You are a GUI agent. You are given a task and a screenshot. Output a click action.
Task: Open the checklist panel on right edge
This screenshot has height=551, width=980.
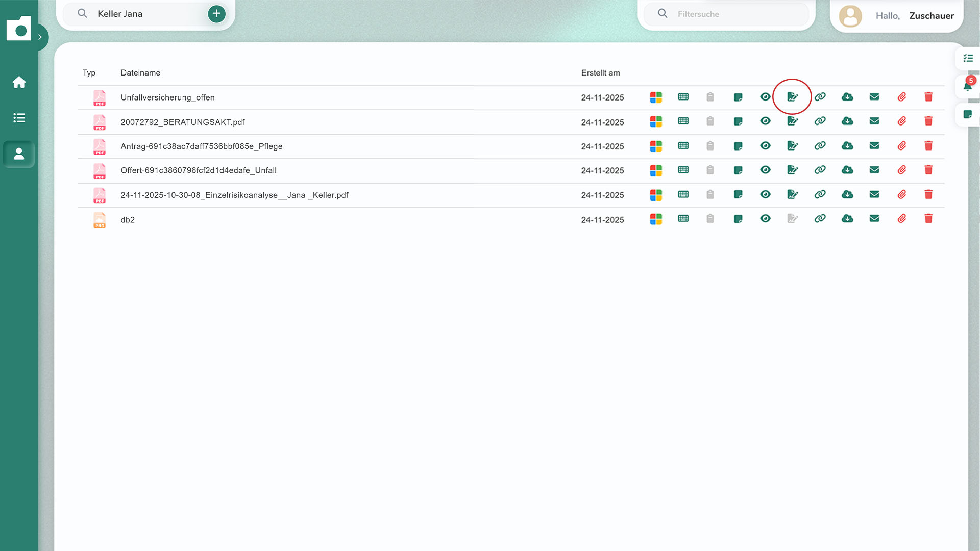click(968, 58)
